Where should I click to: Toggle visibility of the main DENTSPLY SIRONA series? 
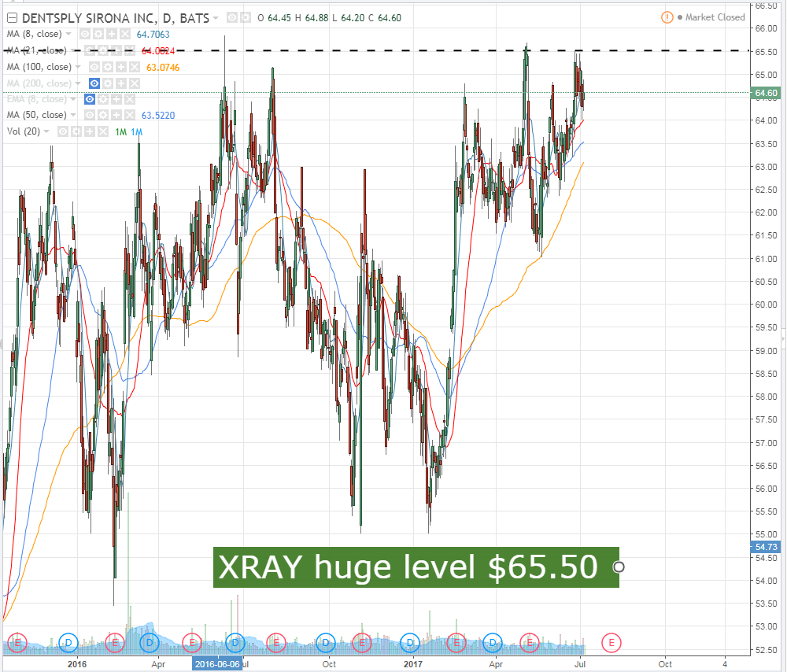[232, 18]
